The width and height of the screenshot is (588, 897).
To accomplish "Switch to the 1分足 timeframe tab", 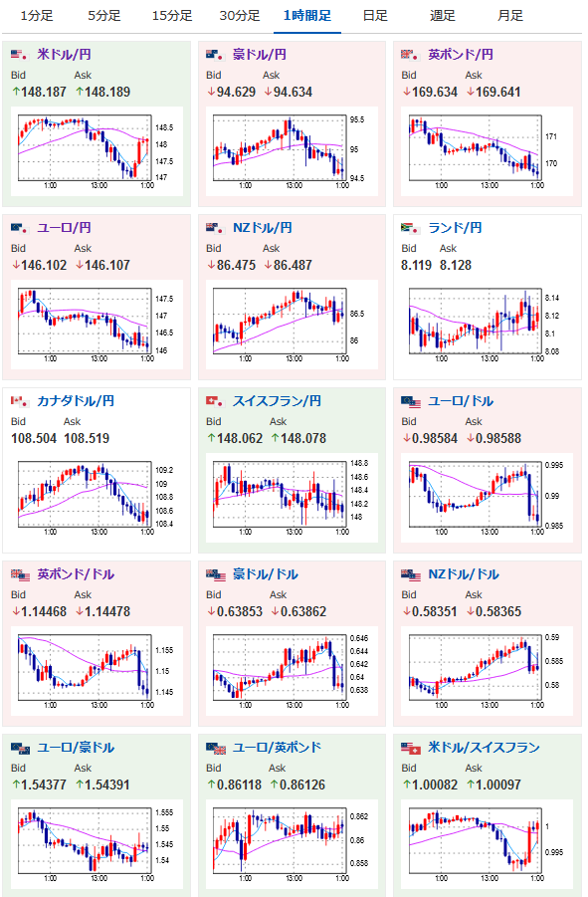I will 37,16.
